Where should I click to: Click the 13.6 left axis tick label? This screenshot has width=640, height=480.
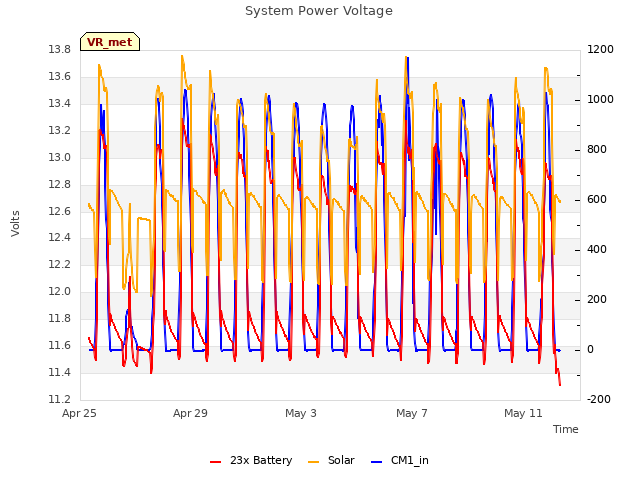tap(60, 77)
